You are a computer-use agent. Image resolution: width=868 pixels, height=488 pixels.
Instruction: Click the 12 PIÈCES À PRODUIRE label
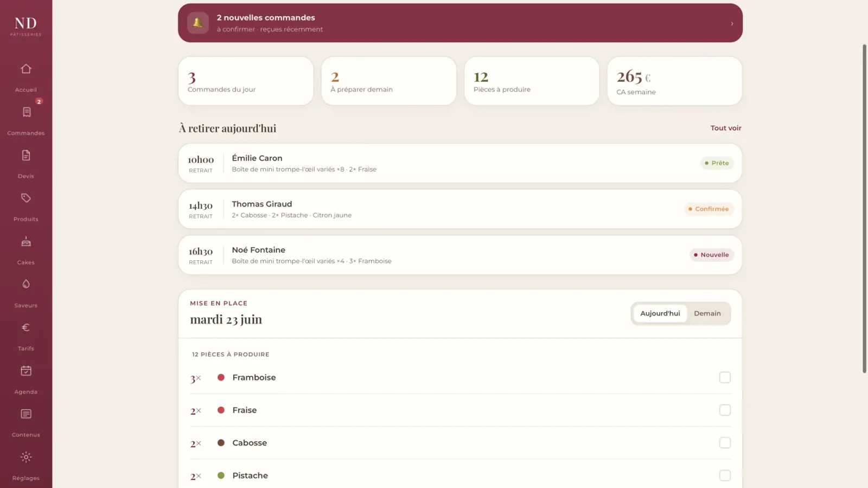pos(231,355)
